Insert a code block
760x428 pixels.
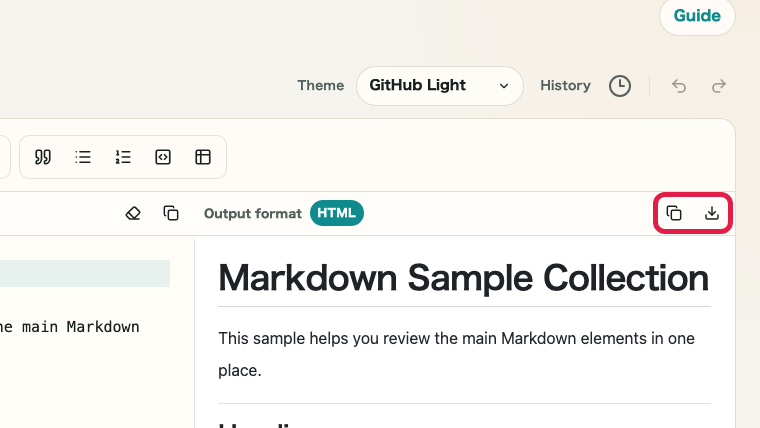163,157
